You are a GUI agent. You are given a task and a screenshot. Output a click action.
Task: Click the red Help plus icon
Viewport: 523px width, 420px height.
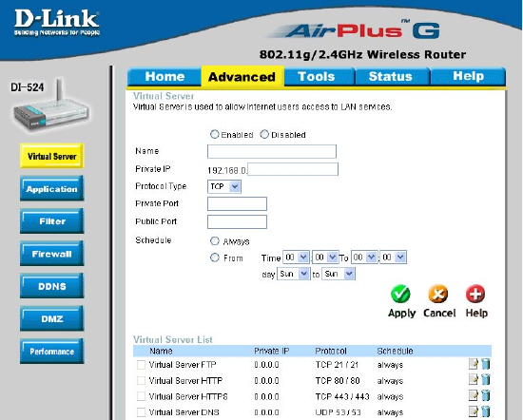pyautogui.click(x=475, y=294)
